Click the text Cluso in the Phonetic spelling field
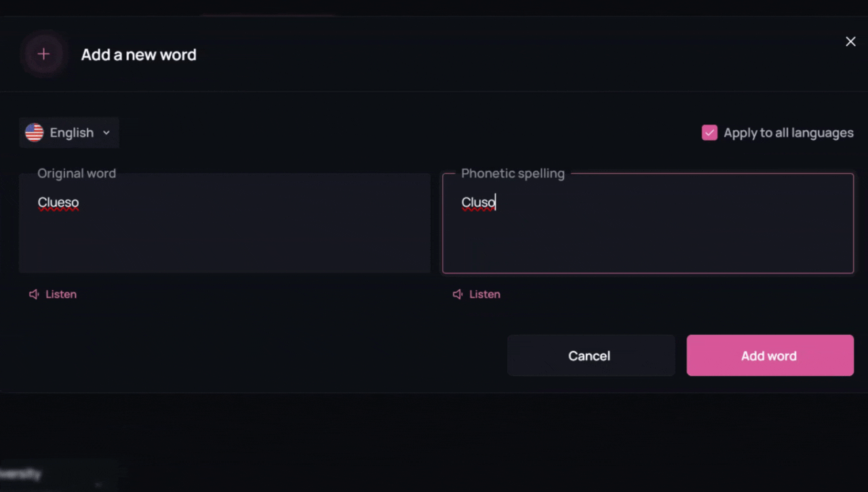The width and height of the screenshot is (868, 492). tap(478, 202)
